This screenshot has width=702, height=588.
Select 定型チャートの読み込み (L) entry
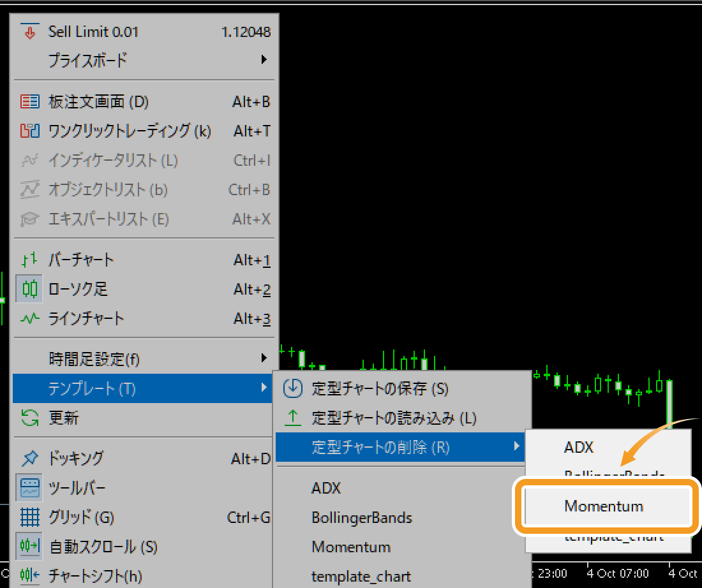(402, 418)
